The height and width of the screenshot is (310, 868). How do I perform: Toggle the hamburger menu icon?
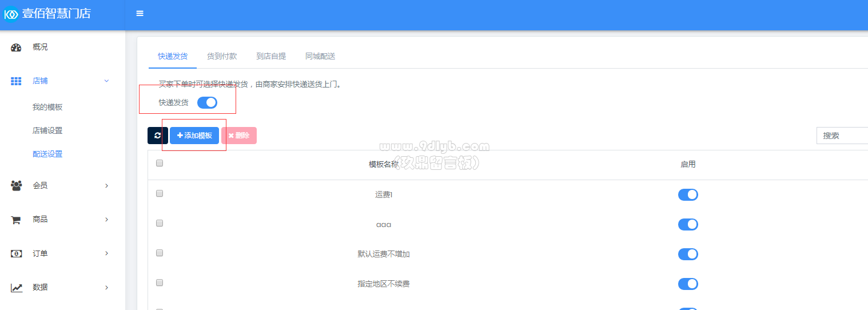click(140, 14)
